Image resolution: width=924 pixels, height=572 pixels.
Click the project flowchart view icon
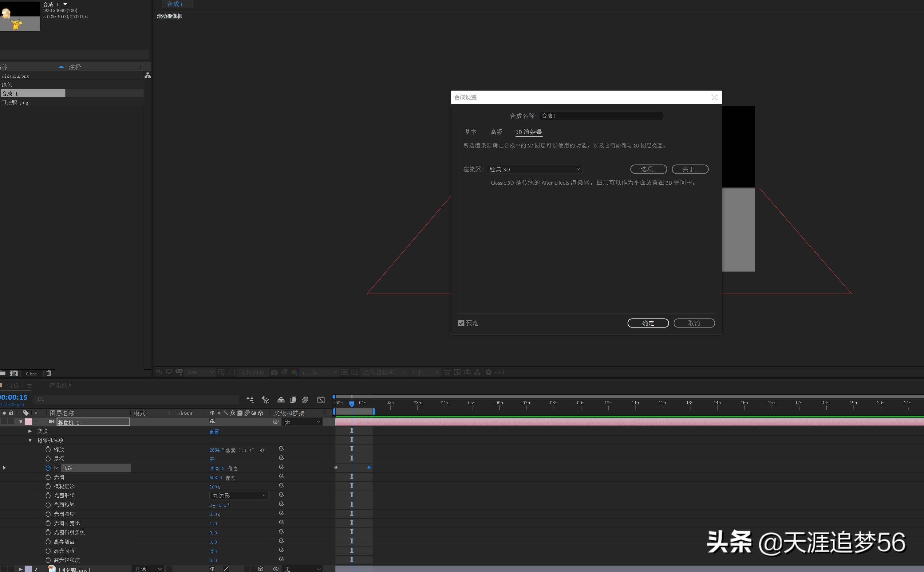[148, 76]
